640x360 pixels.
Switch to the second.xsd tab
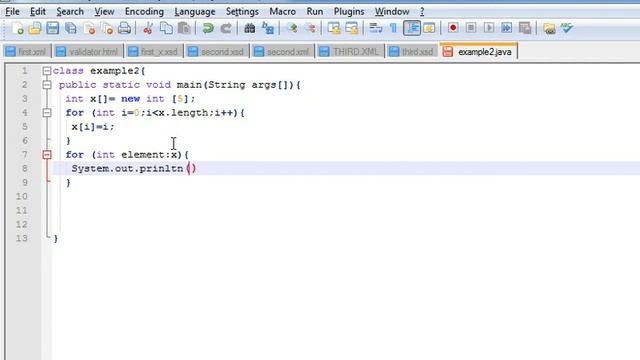[x=217, y=52]
